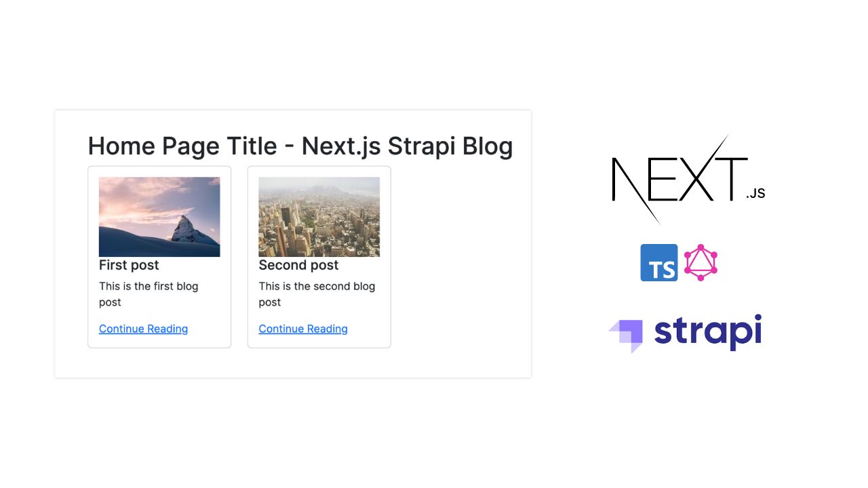Click Continue Reading under Second post
Viewport: 868px width, 488px height.
tap(303, 329)
